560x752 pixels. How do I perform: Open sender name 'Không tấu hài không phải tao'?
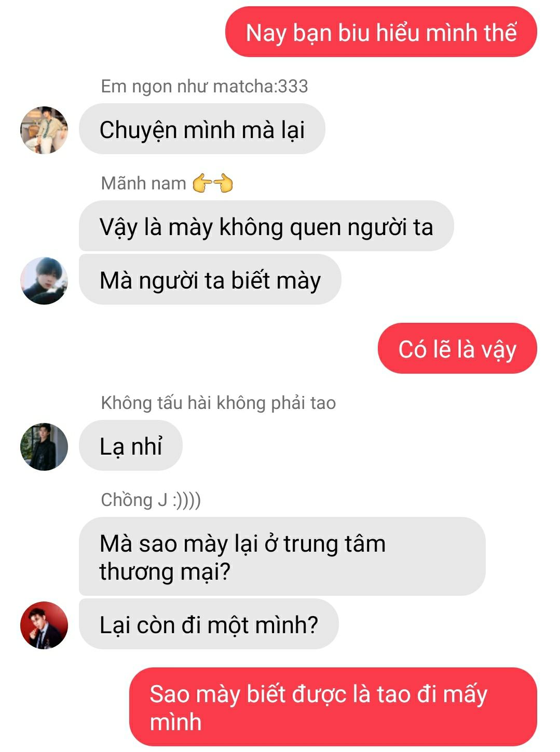[218, 403]
